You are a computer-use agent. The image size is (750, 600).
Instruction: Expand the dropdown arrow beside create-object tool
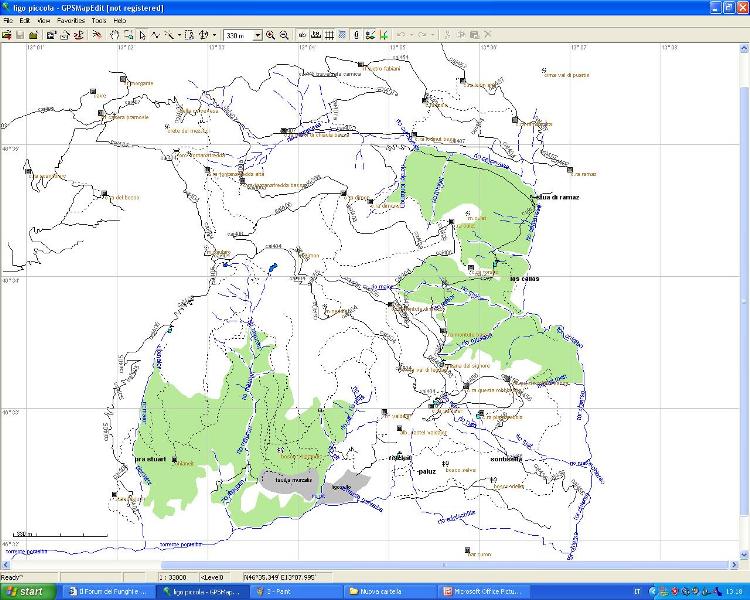click(x=178, y=35)
